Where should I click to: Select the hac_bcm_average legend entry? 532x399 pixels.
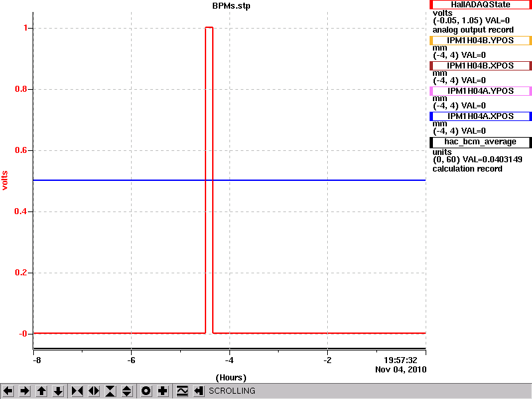[x=480, y=142]
